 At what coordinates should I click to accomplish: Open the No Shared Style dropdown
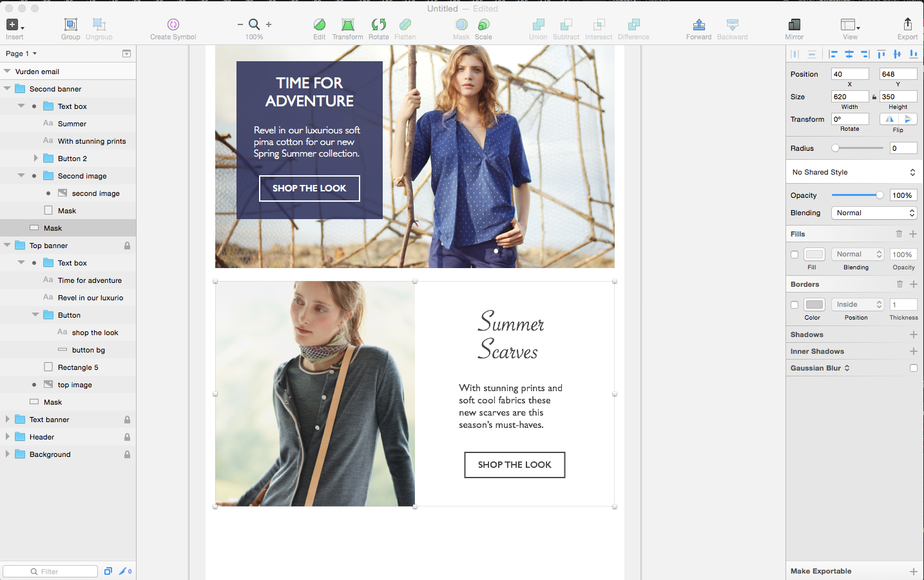(x=854, y=172)
